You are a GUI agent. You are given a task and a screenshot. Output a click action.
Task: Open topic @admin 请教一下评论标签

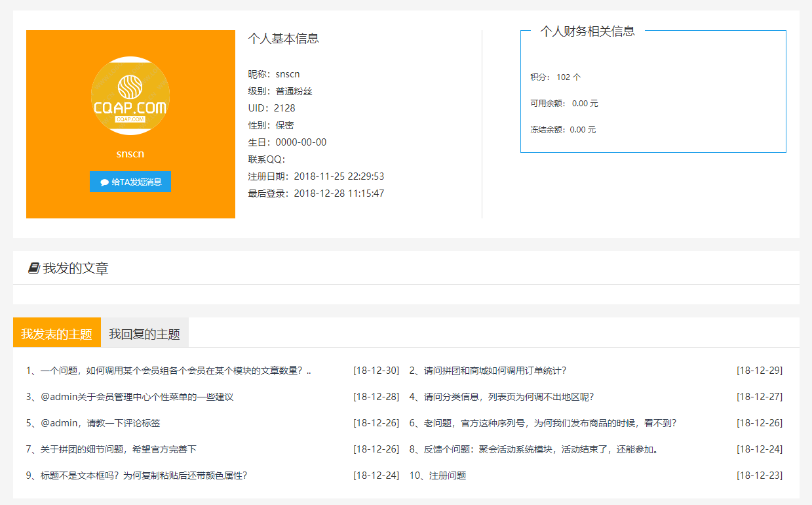click(100, 423)
